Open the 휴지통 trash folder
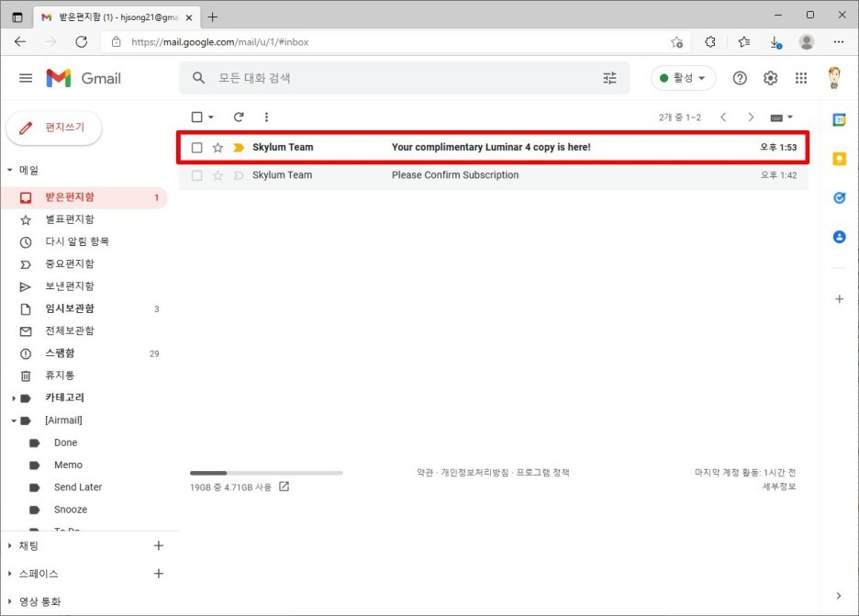The image size is (859, 616). [x=84, y=375]
